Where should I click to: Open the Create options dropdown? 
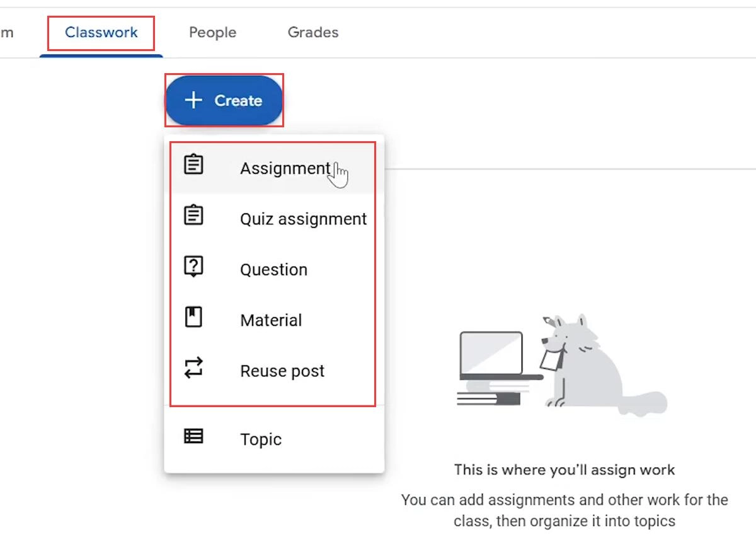point(224,100)
